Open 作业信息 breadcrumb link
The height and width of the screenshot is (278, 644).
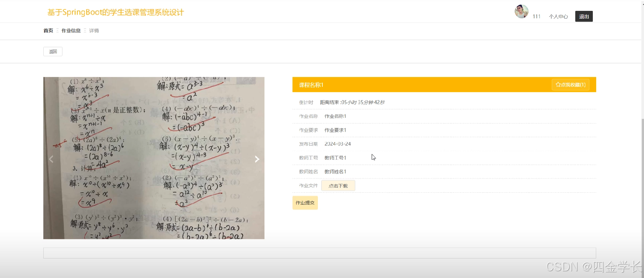(x=71, y=31)
